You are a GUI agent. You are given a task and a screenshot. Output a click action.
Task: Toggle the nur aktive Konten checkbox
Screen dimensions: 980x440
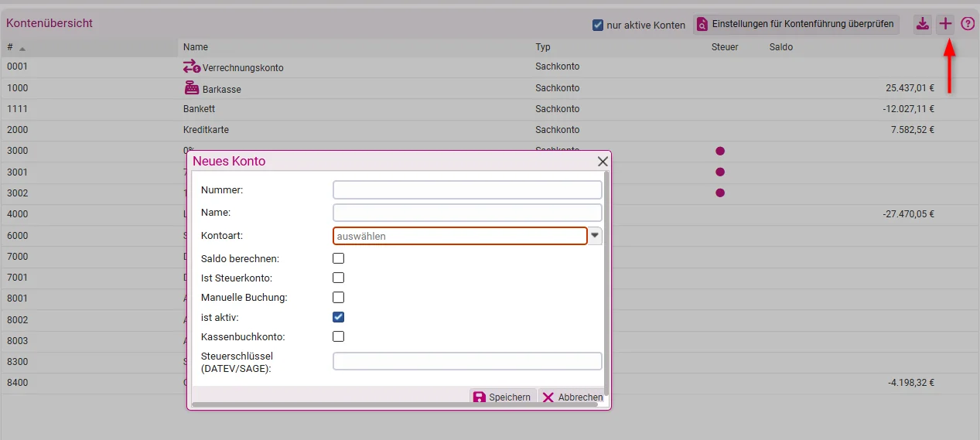(598, 25)
